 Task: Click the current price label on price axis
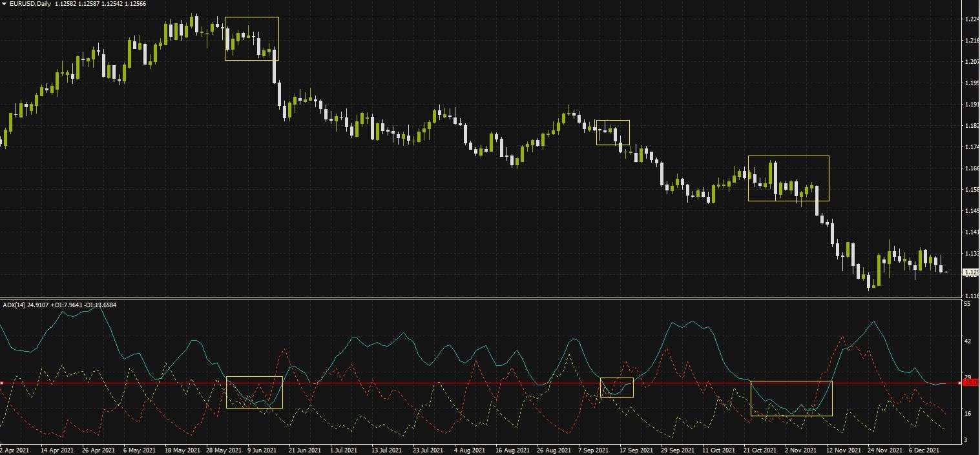tap(970, 273)
